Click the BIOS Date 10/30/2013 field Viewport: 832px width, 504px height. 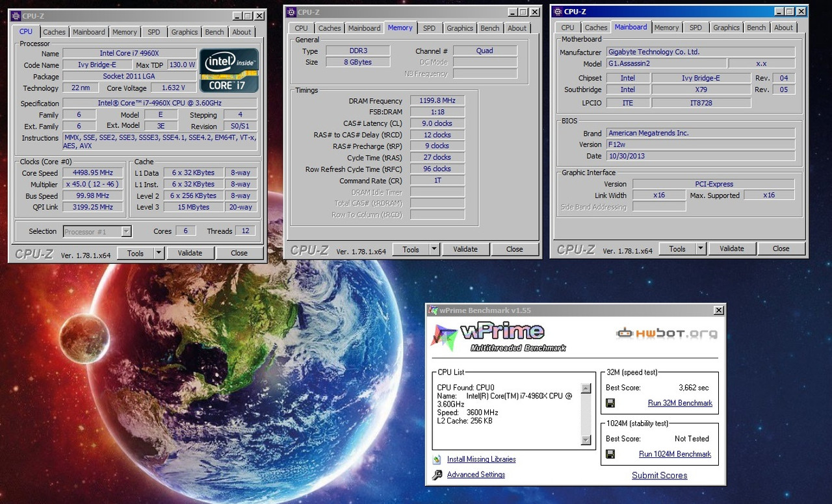click(701, 156)
